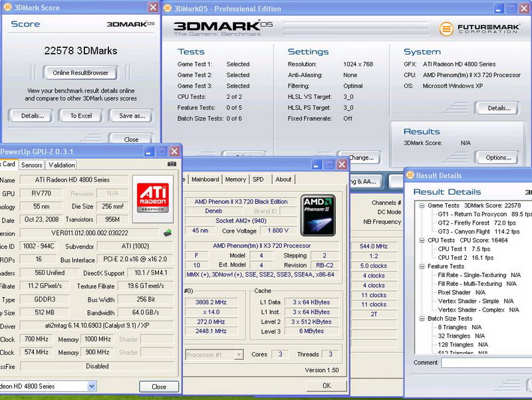Click the GPU-Z BIOS version field
The width and height of the screenshot is (532, 400).
click(90, 233)
